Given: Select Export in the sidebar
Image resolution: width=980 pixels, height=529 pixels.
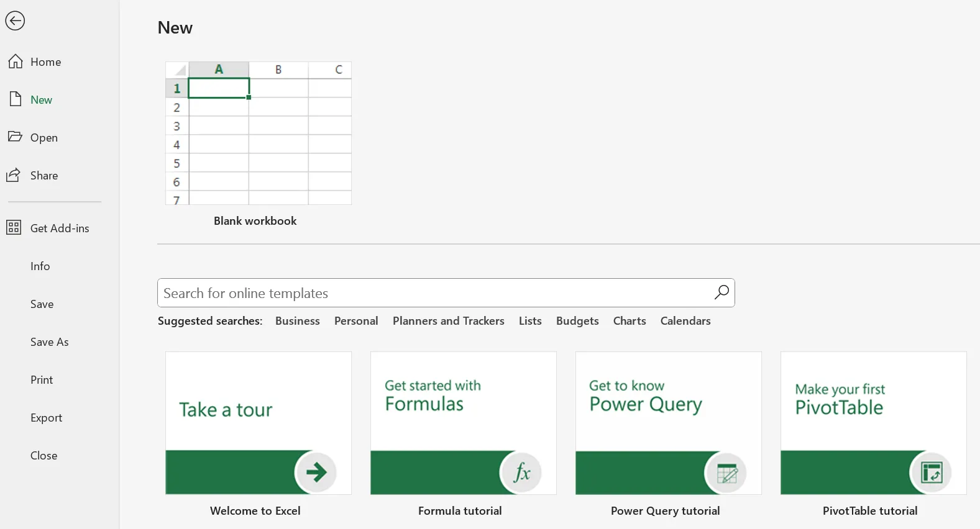Looking at the screenshot, I should pyautogui.click(x=46, y=418).
